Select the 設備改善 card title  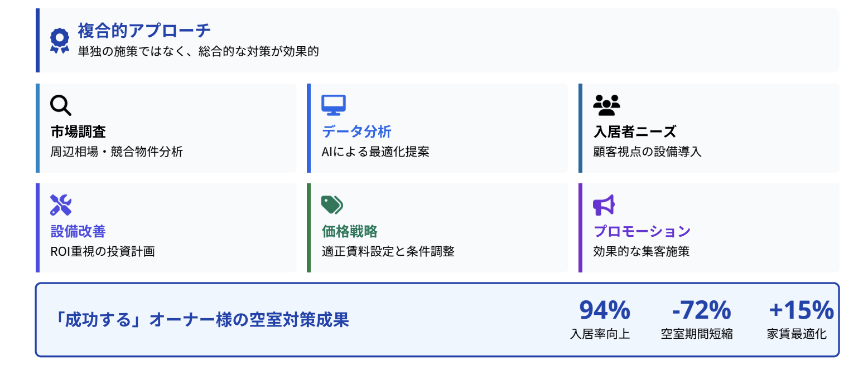point(78,231)
